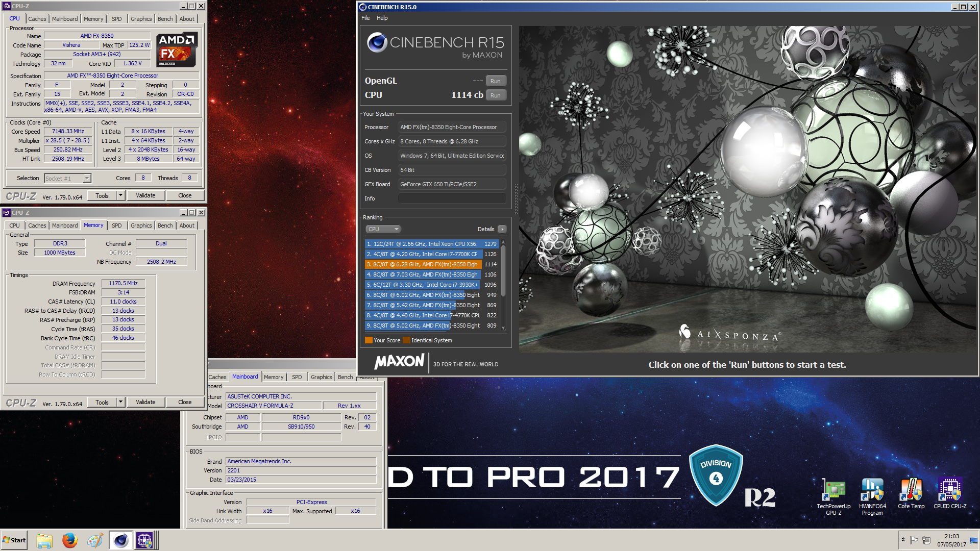Open Socket #1 selection dropdown
The height and width of the screenshot is (551, 980).
(x=67, y=178)
